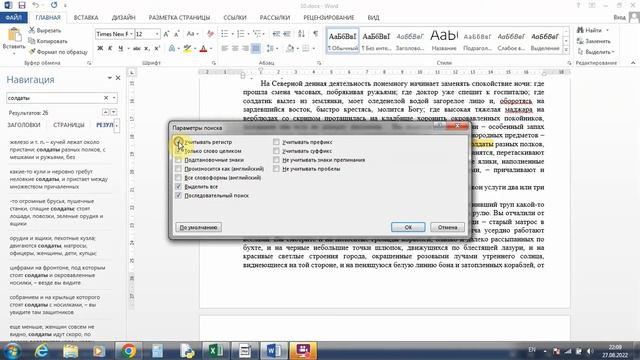640x360 pixels.
Task: Open line spacing dropdown
Action: coord(272,49)
